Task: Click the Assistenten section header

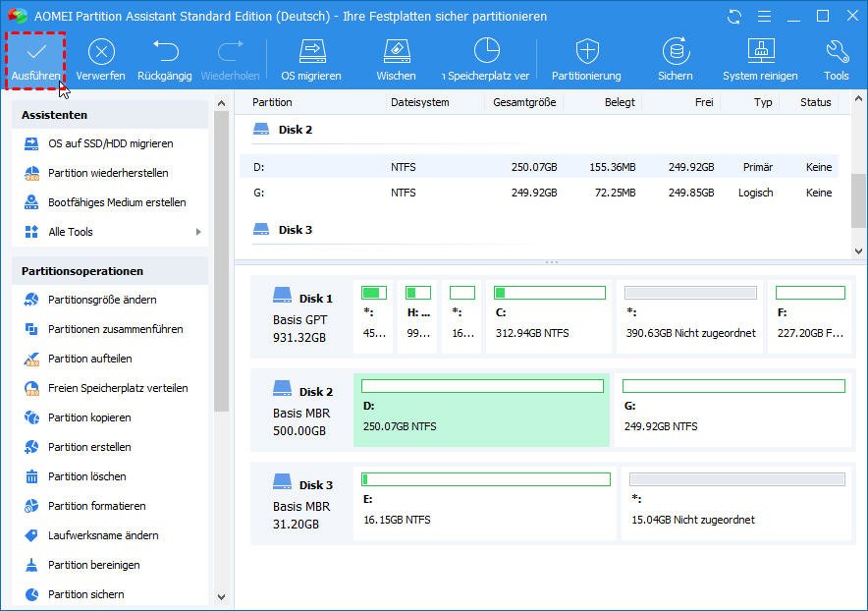Action: click(x=110, y=115)
